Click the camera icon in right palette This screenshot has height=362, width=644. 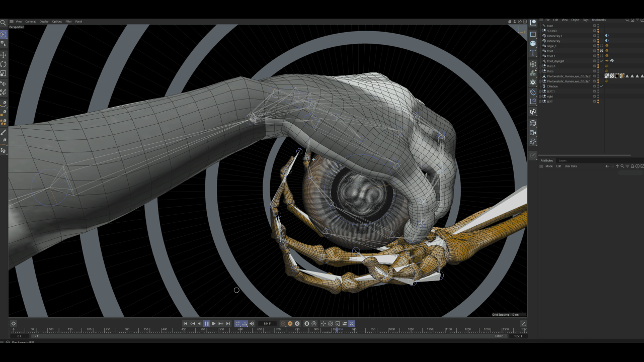533,133
